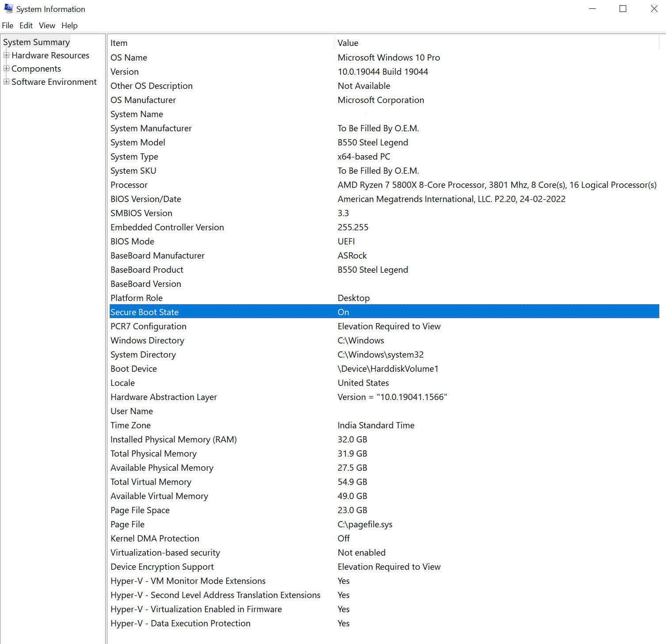The width and height of the screenshot is (666, 644).
Task: Select the Processor row
Action: pos(384,185)
